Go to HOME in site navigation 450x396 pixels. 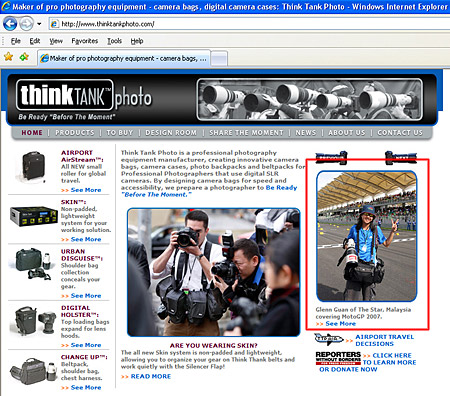click(x=32, y=133)
